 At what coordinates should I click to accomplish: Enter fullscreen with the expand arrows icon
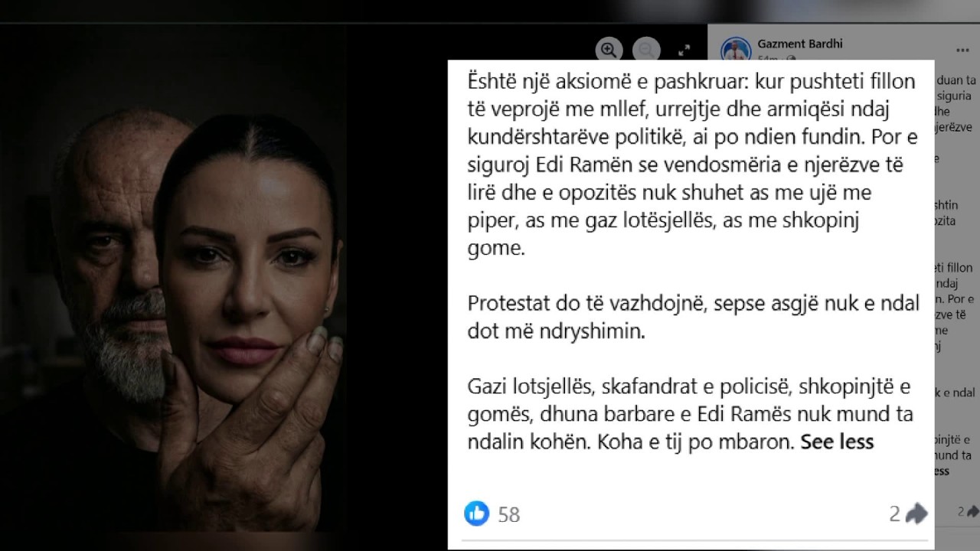(684, 51)
